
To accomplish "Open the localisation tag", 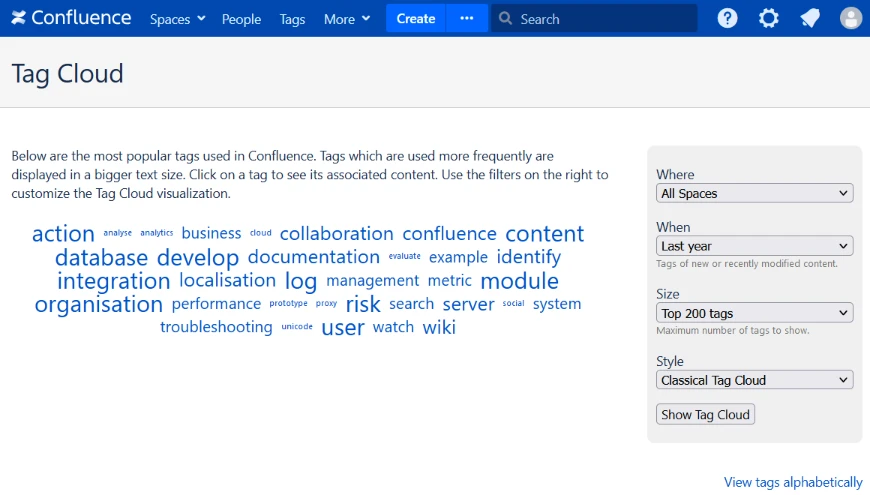I will click(227, 280).
